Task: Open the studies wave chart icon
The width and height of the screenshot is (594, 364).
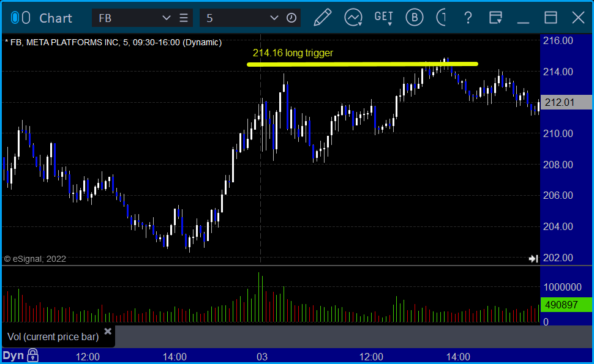Action: click(x=353, y=17)
